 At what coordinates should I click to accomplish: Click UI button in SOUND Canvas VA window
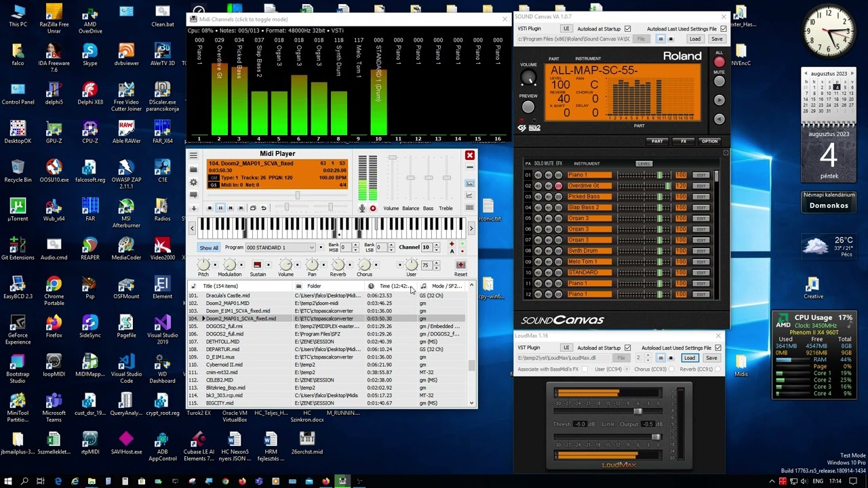click(566, 28)
